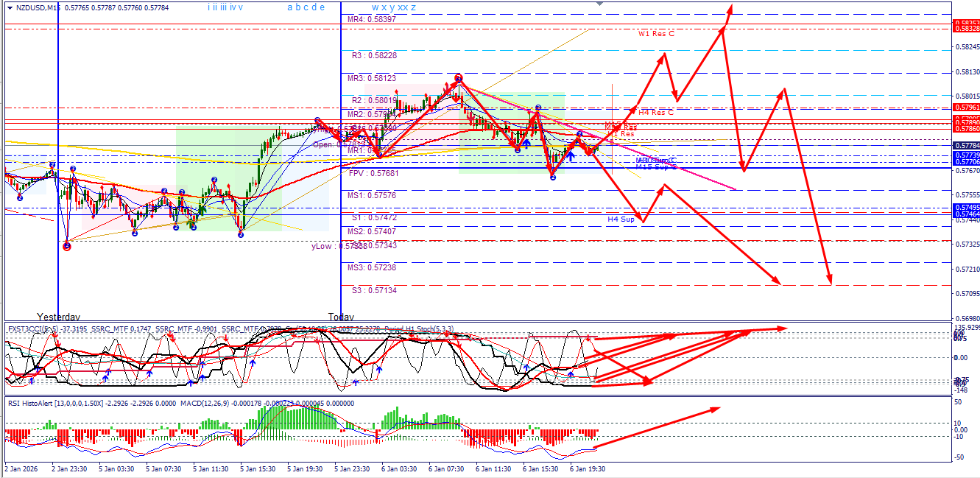
Task: Select the R3 : 0.58228 pivot label
Action: 375,55
